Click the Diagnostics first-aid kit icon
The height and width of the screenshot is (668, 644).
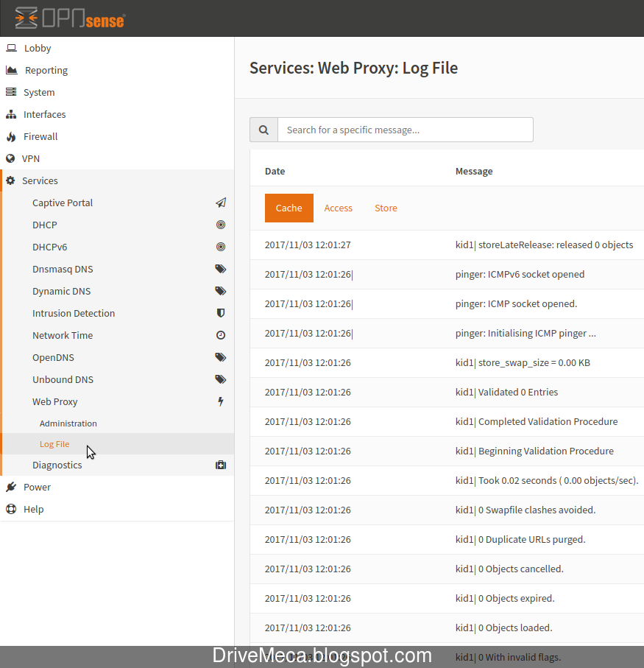point(221,465)
